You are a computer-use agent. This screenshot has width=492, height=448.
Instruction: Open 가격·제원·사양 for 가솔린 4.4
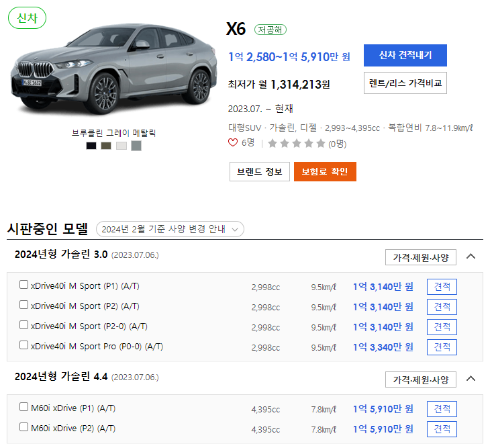[x=420, y=379]
